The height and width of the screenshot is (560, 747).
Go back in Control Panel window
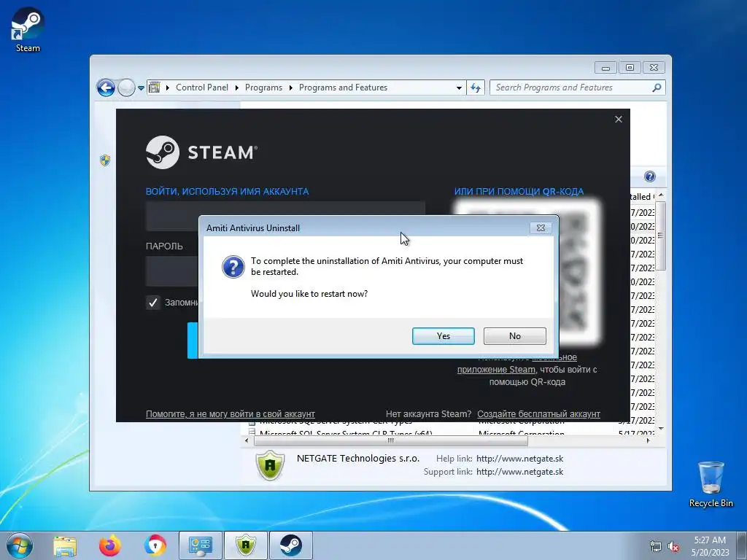click(106, 87)
